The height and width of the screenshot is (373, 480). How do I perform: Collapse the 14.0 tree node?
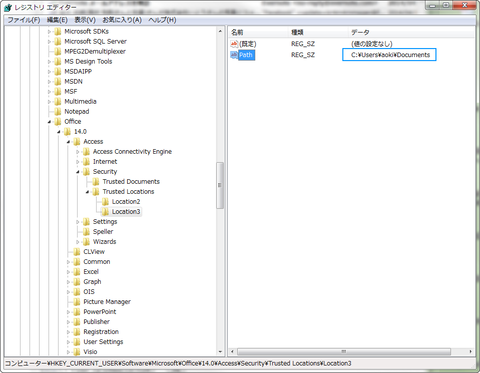[59, 132]
